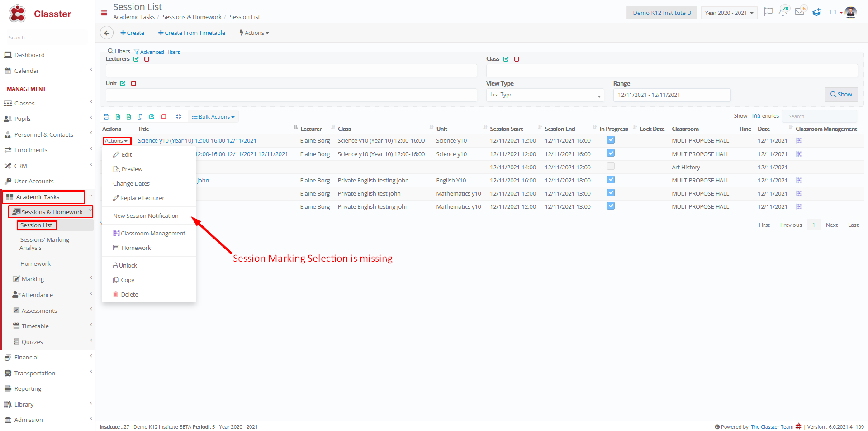Click the Lecturers filter input field
The width and height of the screenshot is (868, 431).
(x=291, y=70)
